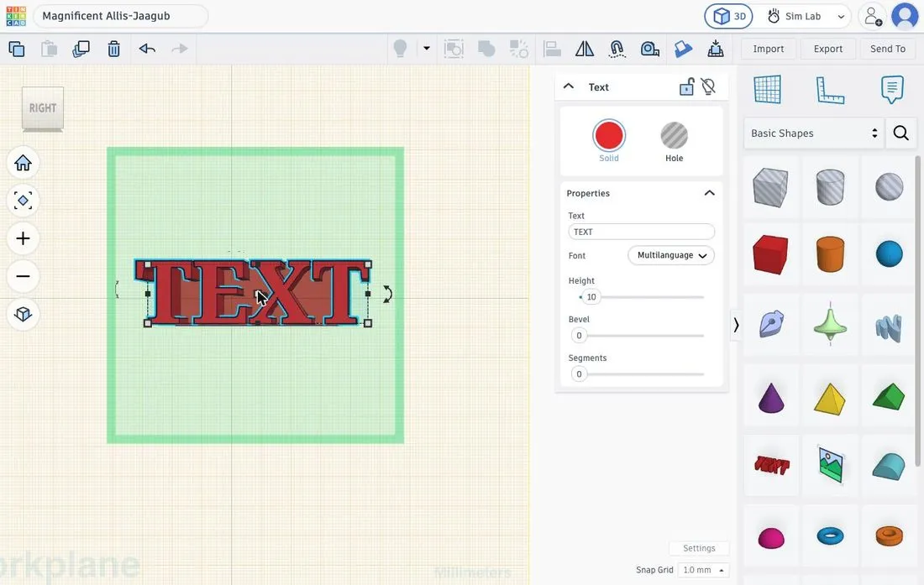Open the Ruler tool icon
This screenshot has width=924, height=585.
click(x=830, y=90)
